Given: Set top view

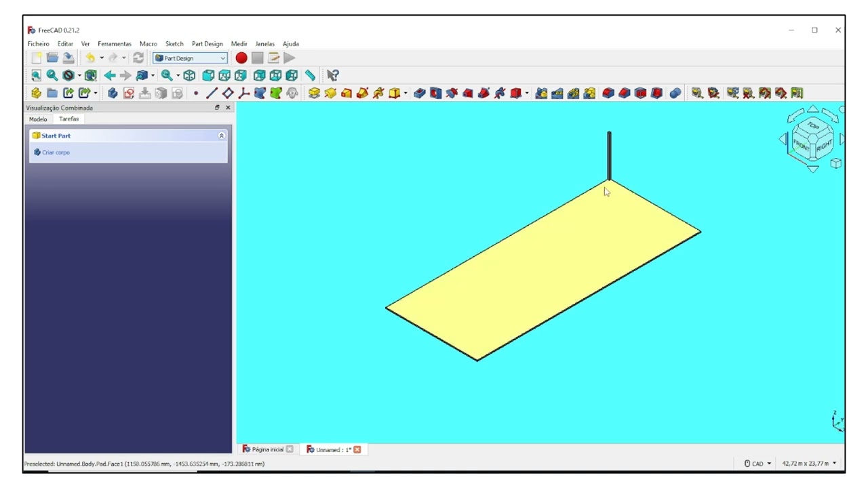Looking at the screenshot, I should tap(224, 76).
